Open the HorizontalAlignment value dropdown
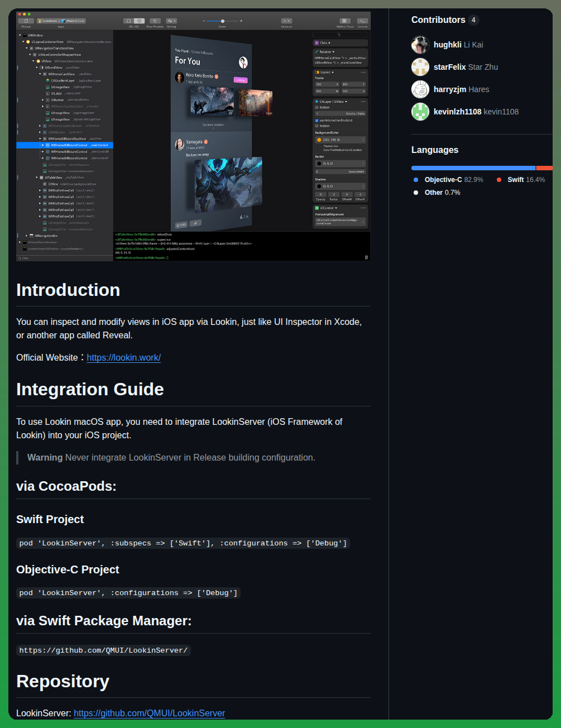561x728 pixels. [341, 222]
